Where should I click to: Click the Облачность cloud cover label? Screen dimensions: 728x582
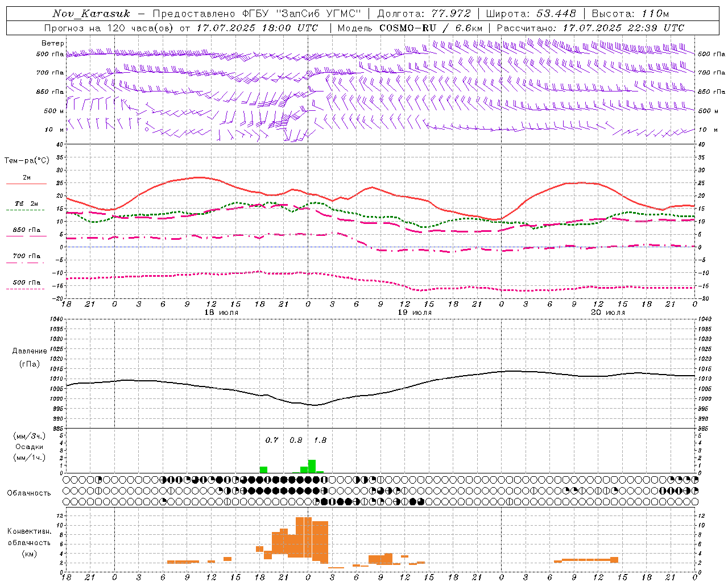click(x=29, y=493)
